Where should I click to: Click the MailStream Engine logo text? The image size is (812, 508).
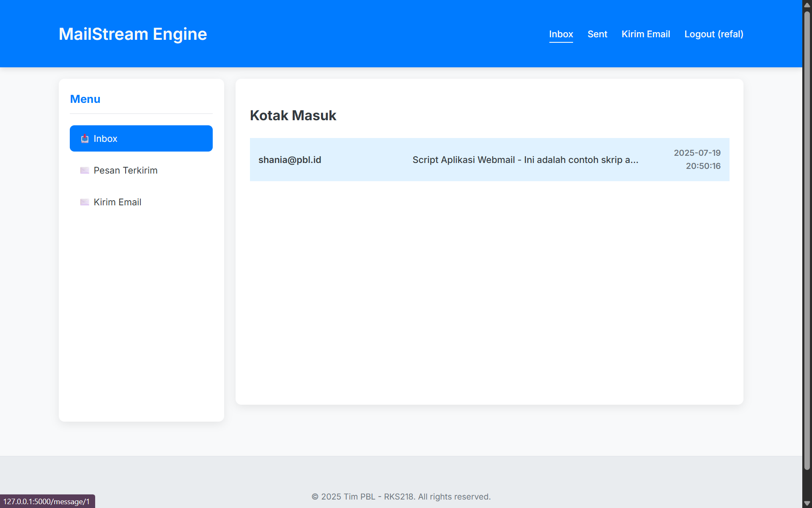132,34
